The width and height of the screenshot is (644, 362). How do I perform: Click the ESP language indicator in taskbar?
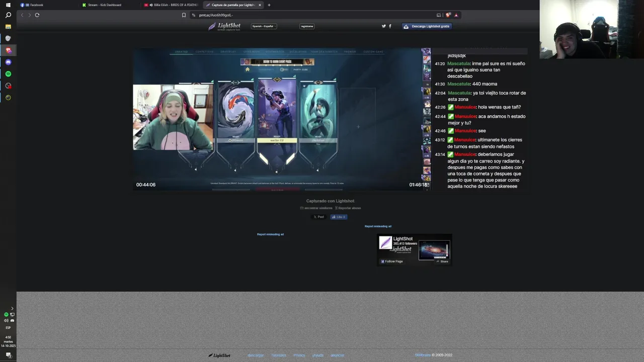(8, 327)
